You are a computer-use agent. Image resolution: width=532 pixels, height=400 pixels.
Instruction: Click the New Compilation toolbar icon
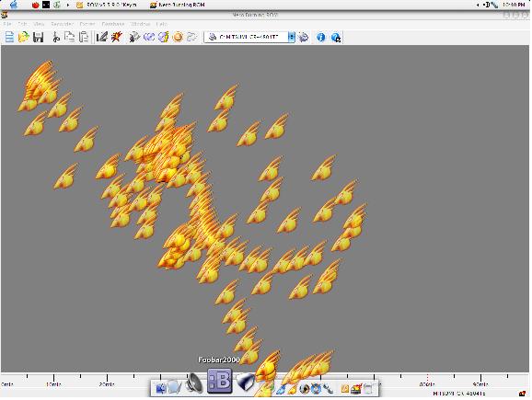pyautogui.click(x=9, y=37)
